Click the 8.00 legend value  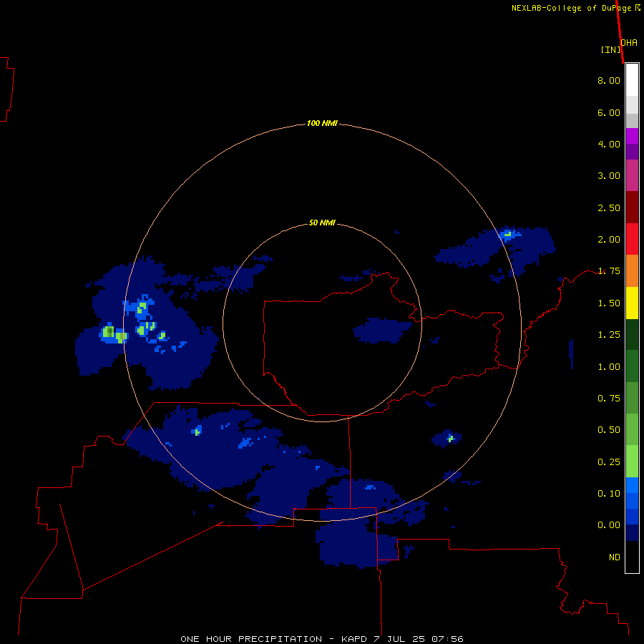[x=609, y=80]
